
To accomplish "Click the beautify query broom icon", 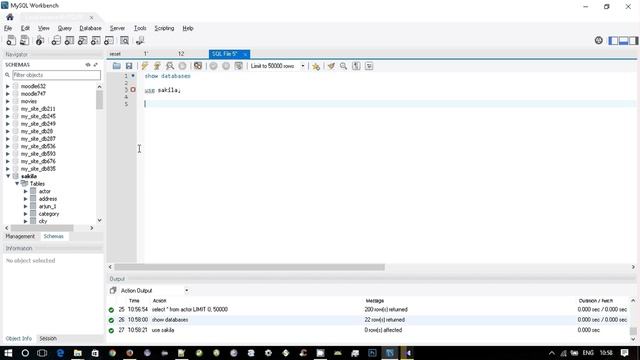I will (331, 66).
